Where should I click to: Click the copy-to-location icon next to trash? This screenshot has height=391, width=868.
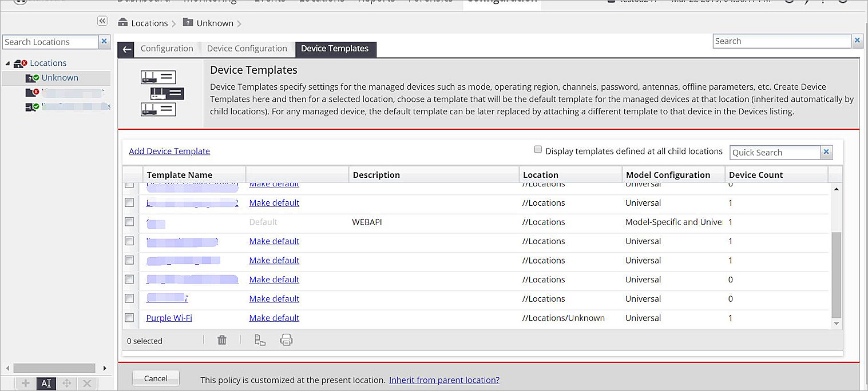(x=260, y=340)
